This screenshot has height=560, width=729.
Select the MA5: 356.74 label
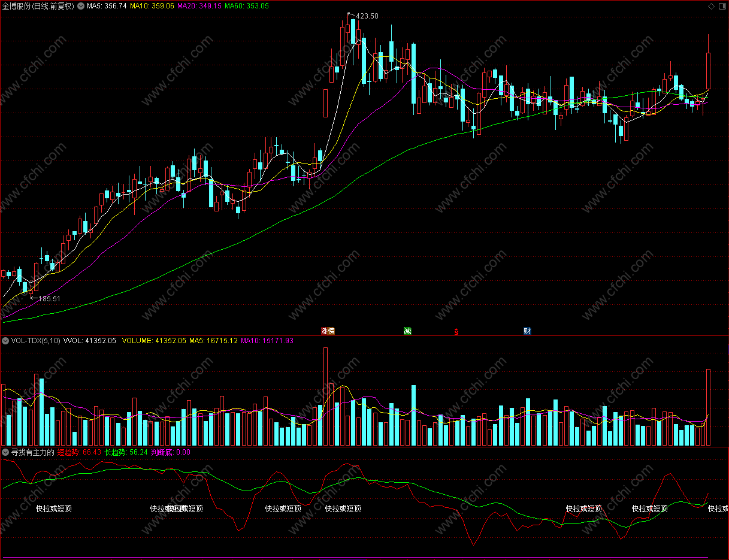pyautogui.click(x=107, y=6)
